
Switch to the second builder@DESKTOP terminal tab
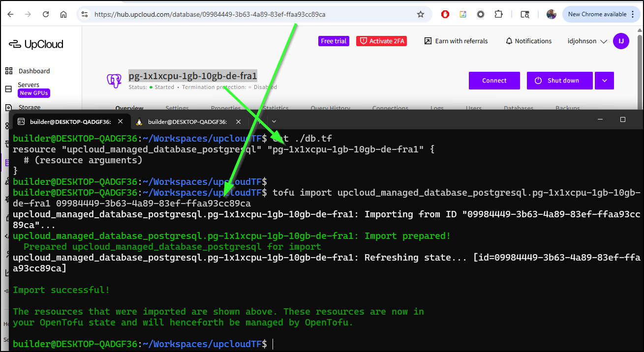tap(187, 121)
